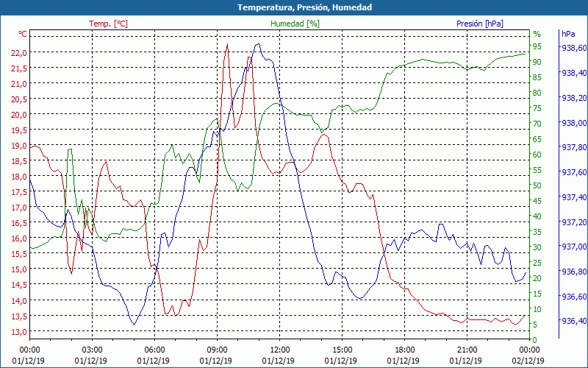This screenshot has width=588, height=368.
Task: Click the 90 humidity axis value
Action: point(537,62)
